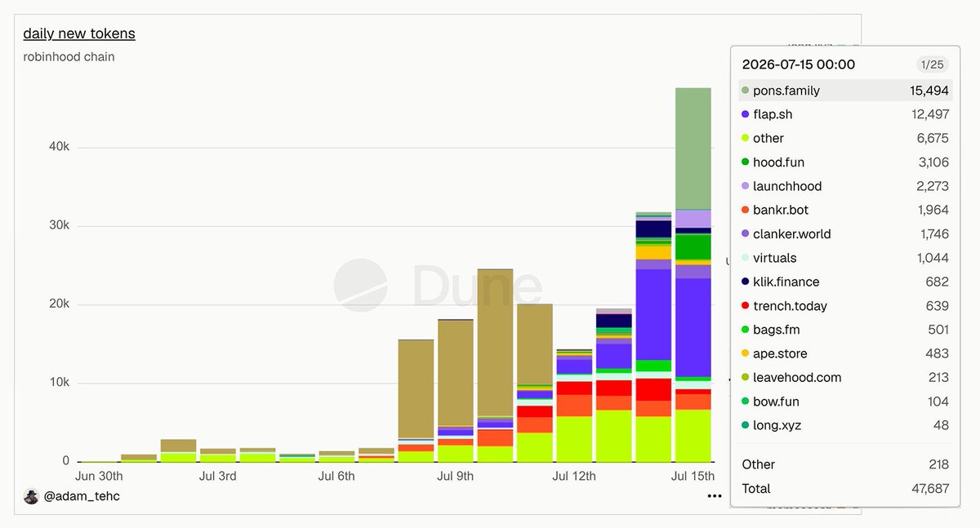Image resolution: width=980 pixels, height=528 pixels.
Task: Select the bags.fm legend entry
Action: [x=845, y=330]
